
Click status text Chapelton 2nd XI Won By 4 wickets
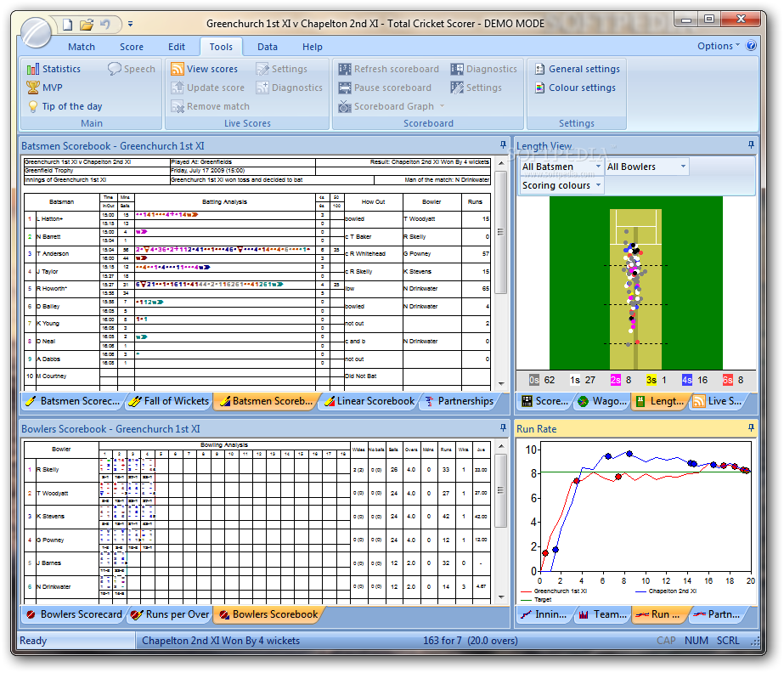pos(221,641)
